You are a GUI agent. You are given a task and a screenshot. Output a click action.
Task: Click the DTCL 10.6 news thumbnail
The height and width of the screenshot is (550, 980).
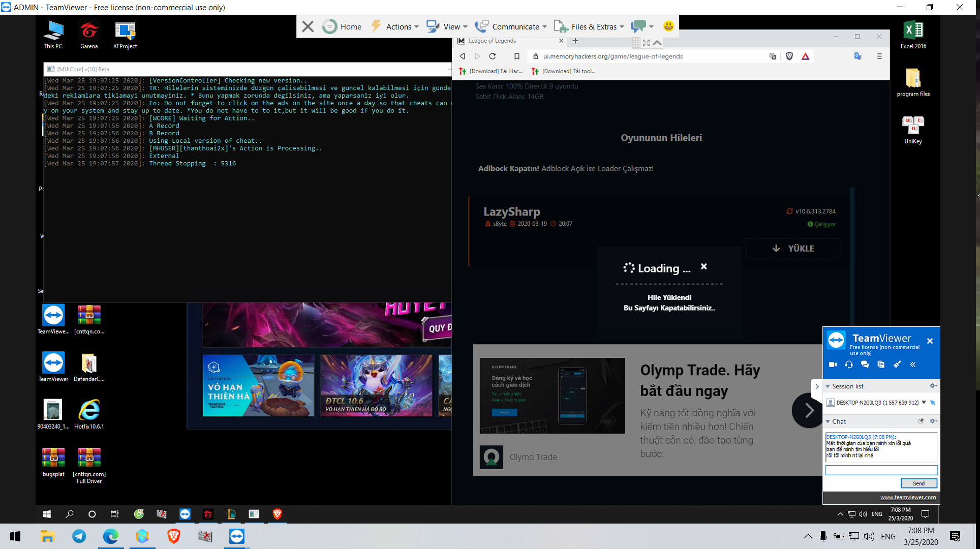pos(377,385)
